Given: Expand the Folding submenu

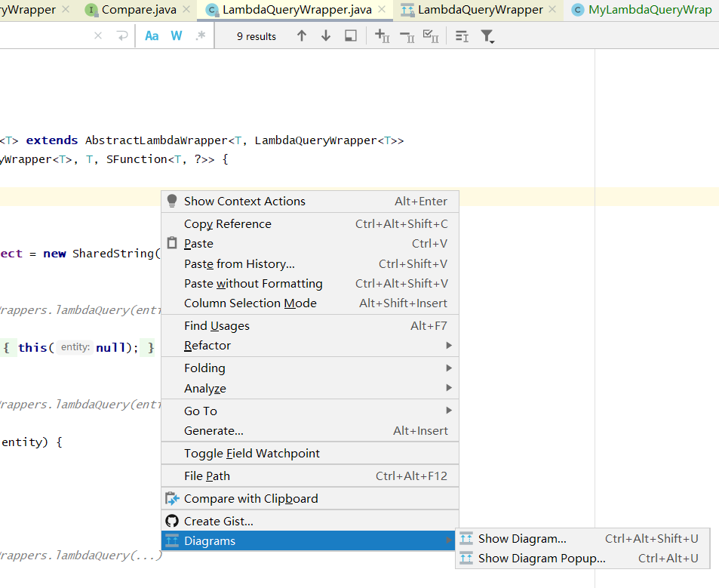Looking at the screenshot, I should point(310,368).
